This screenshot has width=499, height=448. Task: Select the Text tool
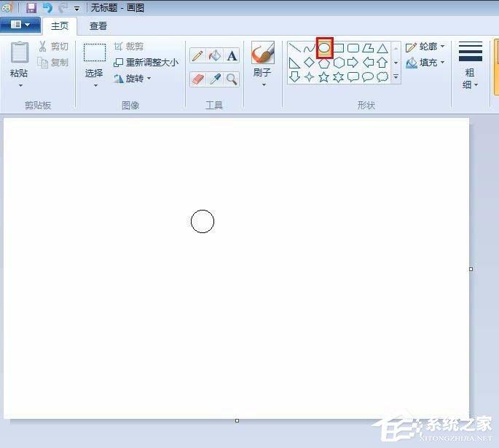[x=232, y=55]
